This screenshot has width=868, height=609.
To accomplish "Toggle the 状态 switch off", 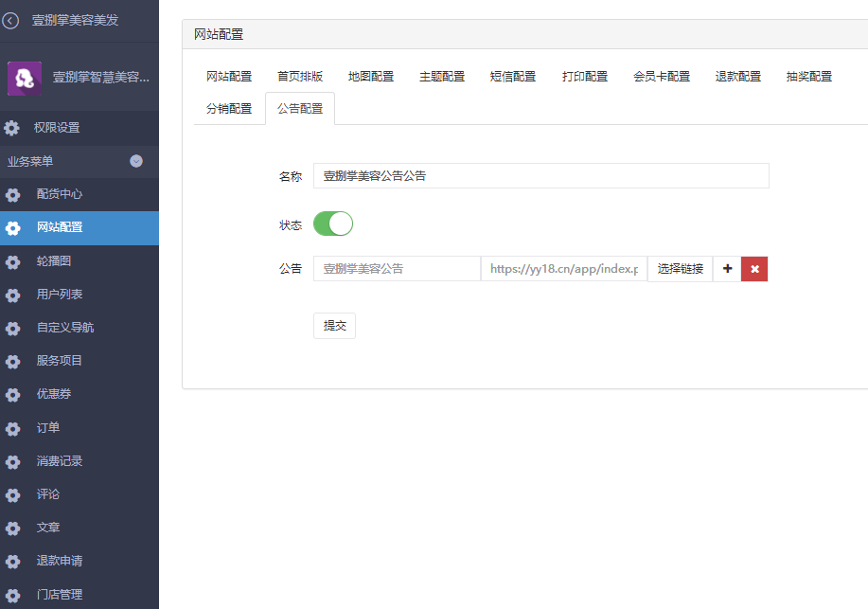I will pyautogui.click(x=333, y=224).
